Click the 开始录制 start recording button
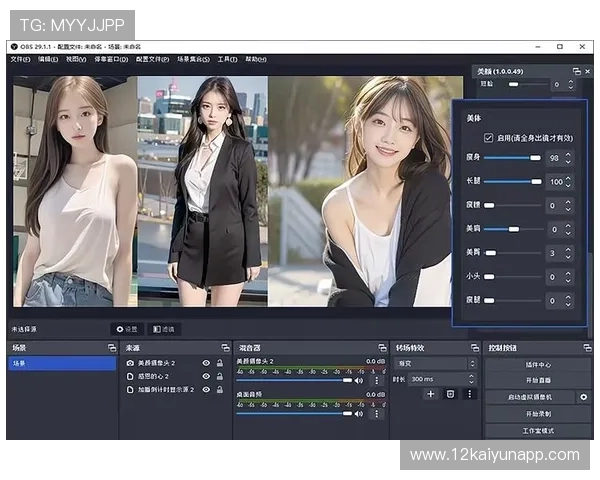 tap(538, 414)
